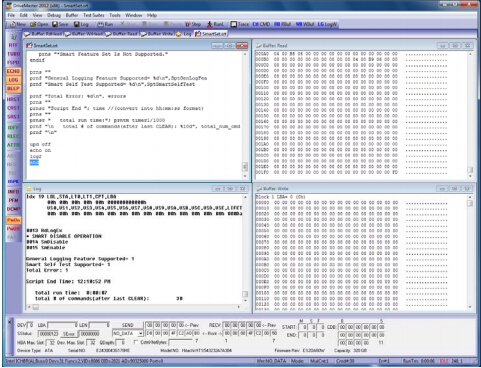Click the New script toolbar icon
This screenshot has width=481, height=368.
point(17,24)
